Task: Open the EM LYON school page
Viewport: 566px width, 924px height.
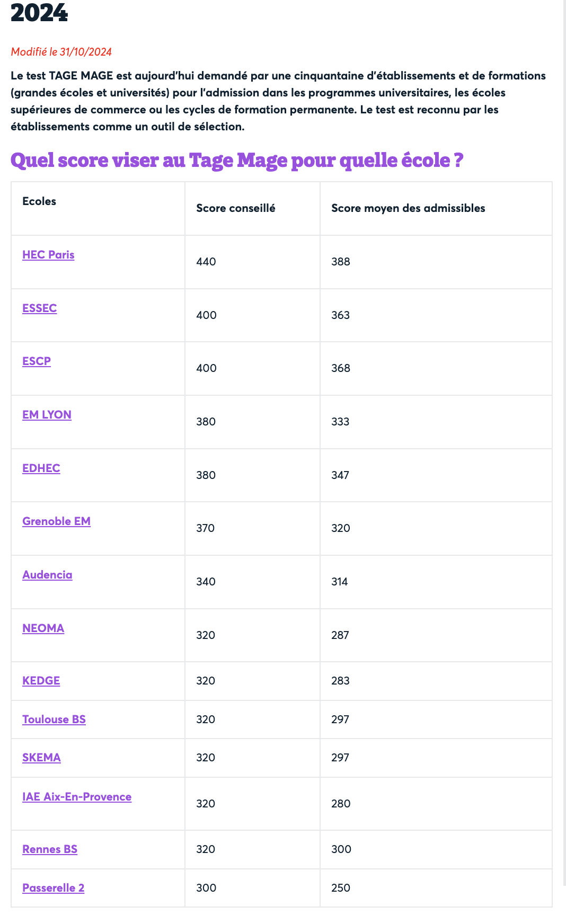Action: click(x=47, y=415)
